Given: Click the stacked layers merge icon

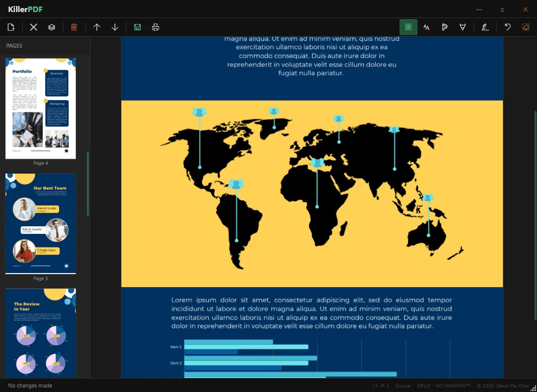Looking at the screenshot, I should click(52, 27).
